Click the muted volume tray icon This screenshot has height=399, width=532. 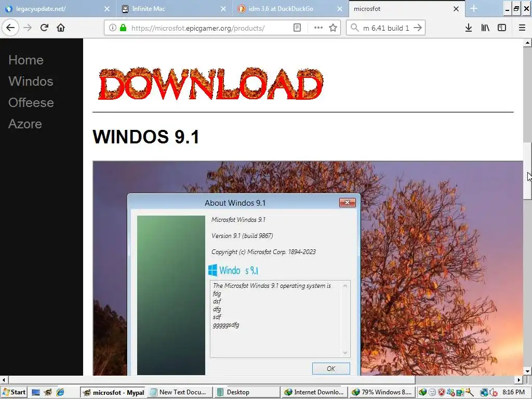493,393
